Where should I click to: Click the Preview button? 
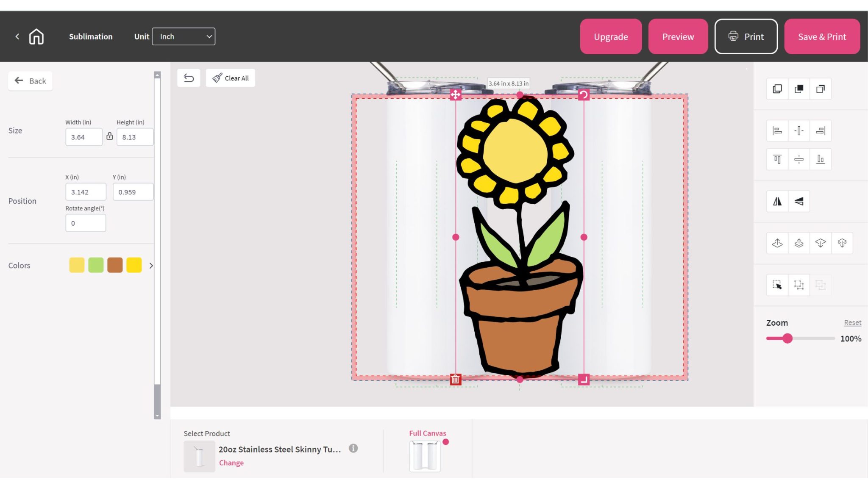[678, 36]
